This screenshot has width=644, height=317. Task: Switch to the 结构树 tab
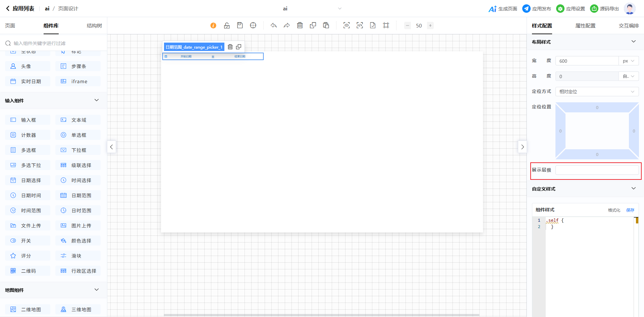(x=94, y=26)
